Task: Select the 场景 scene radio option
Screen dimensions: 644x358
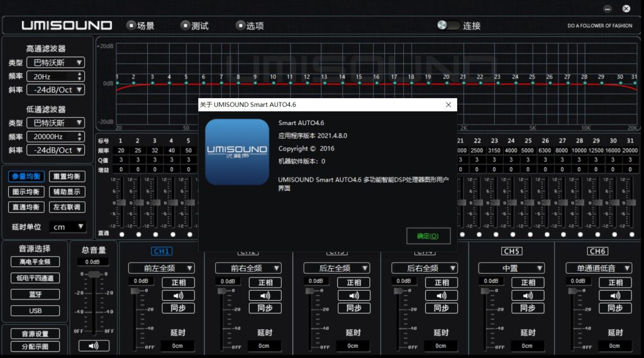Action: pyautogui.click(x=131, y=26)
